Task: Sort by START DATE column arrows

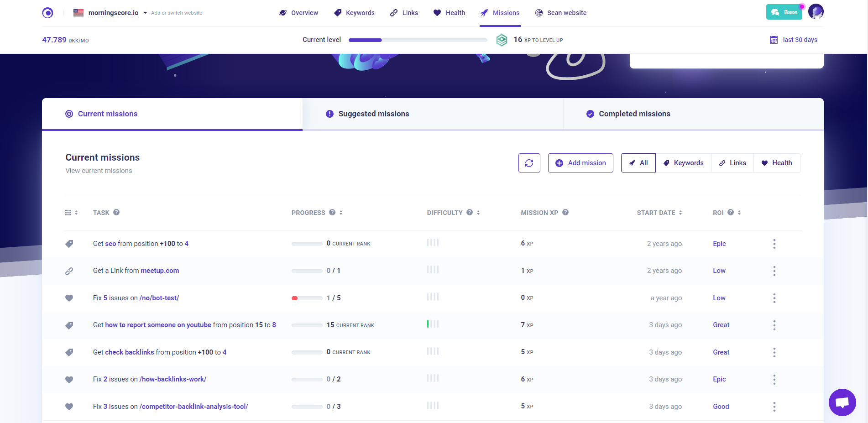Action: [680, 213]
